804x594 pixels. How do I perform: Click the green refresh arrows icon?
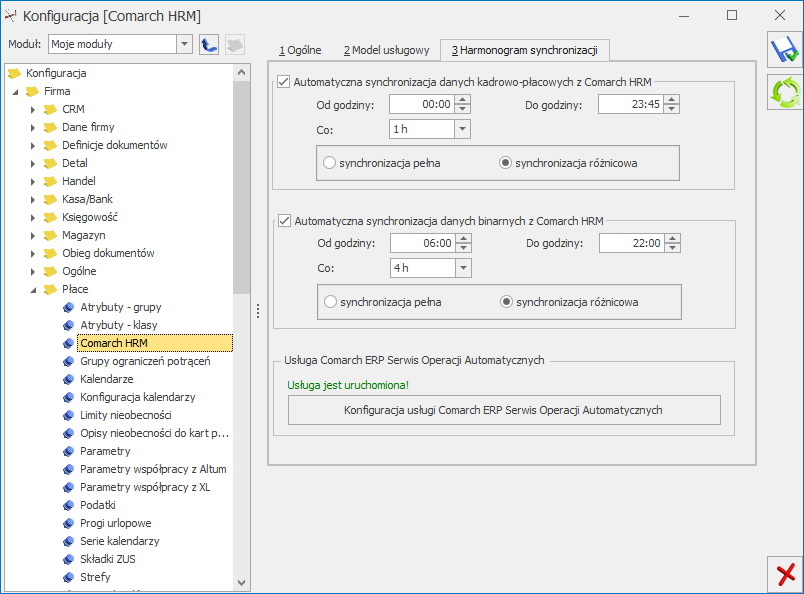point(785,92)
